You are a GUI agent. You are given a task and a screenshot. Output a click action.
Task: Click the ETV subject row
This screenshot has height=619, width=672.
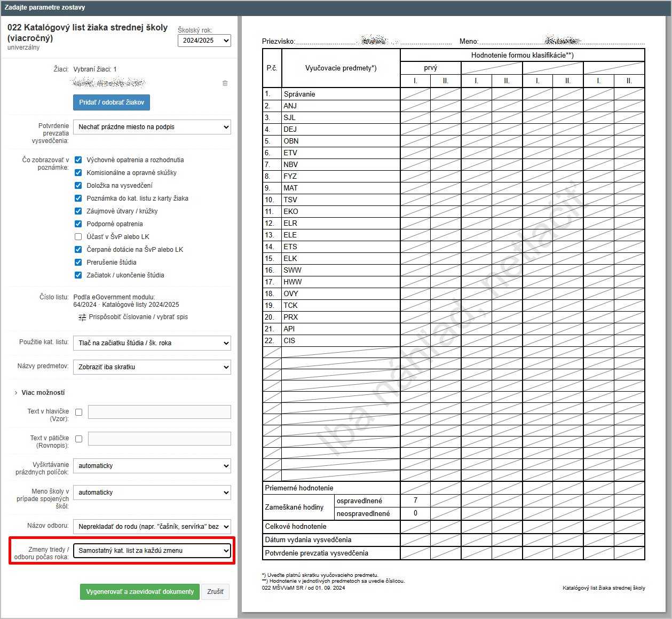click(x=454, y=153)
